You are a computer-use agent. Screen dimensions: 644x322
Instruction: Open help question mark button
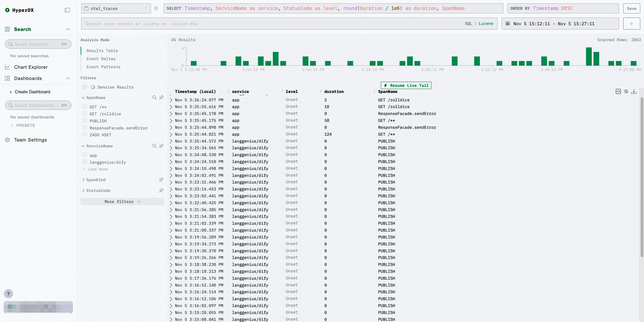[x=8, y=294]
